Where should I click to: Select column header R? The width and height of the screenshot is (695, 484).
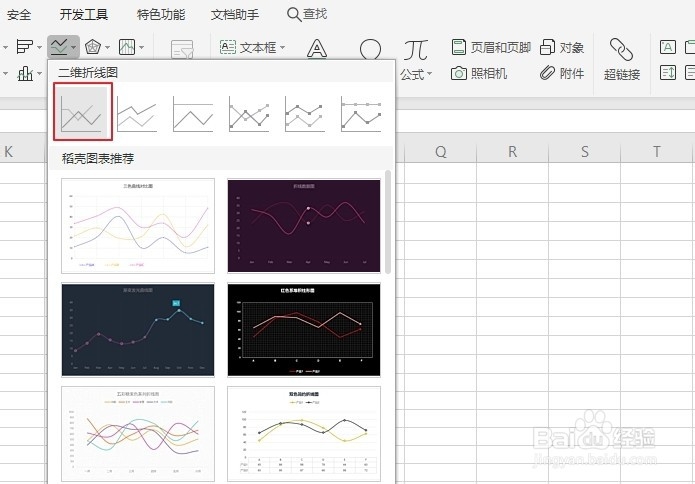pos(512,152)
